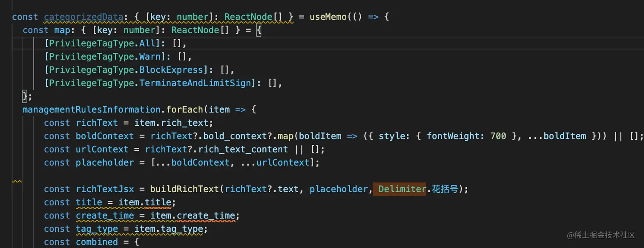Click the 'categorizedData' variable name
Image resolution: width=644 pixels, height=248 pixels.
[x=84, y=17]
